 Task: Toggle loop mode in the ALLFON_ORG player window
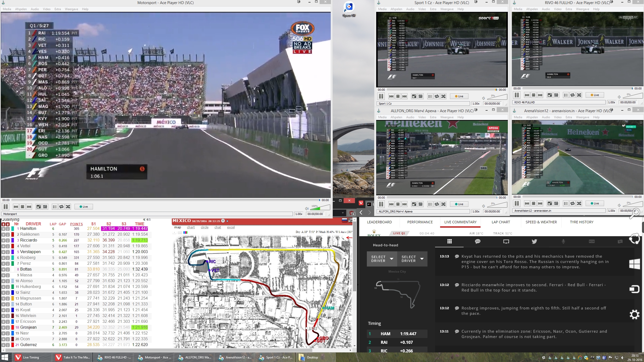pos(437,204)
